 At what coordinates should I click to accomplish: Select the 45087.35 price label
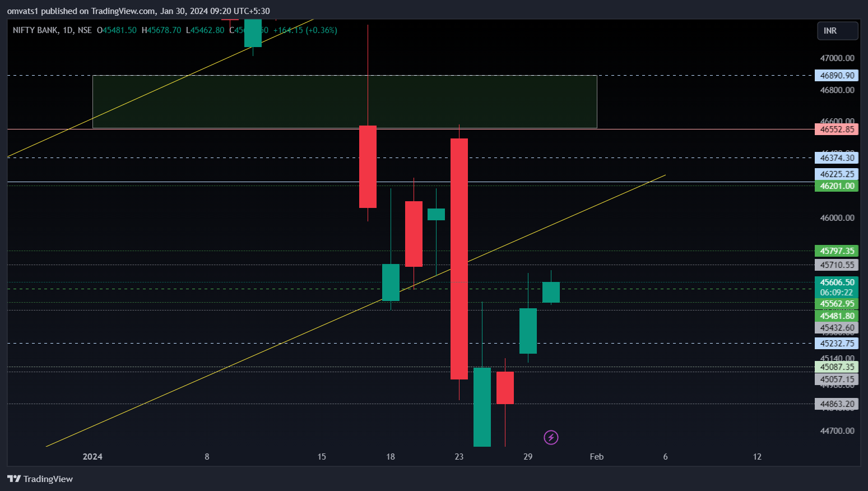[x=837, y=367]
